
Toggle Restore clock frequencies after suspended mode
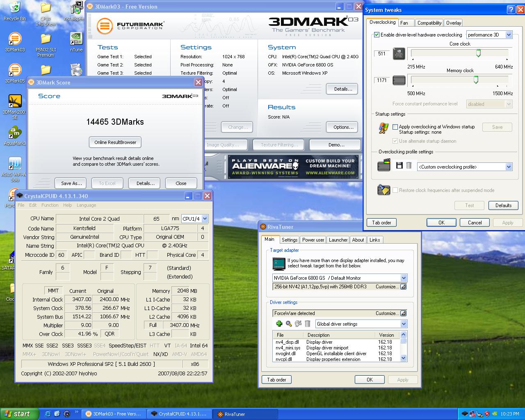pos(395,190)
